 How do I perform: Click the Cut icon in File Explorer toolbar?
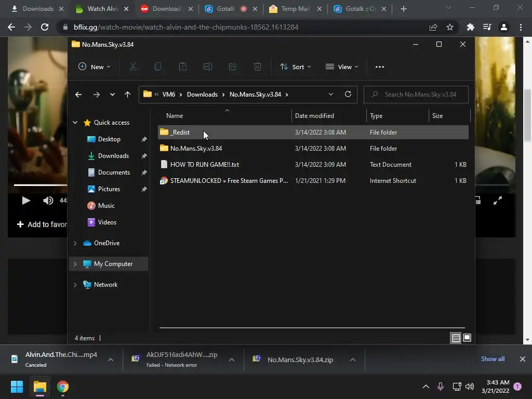pyautogui.click(x=132, y=67)
